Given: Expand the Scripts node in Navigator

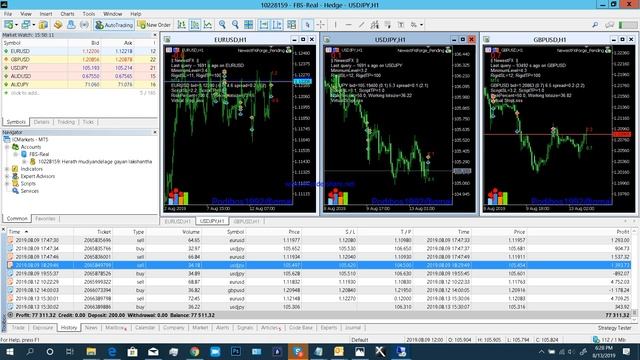Looking at the screenshot, I should pyautogui.click(x=7, y=184).
